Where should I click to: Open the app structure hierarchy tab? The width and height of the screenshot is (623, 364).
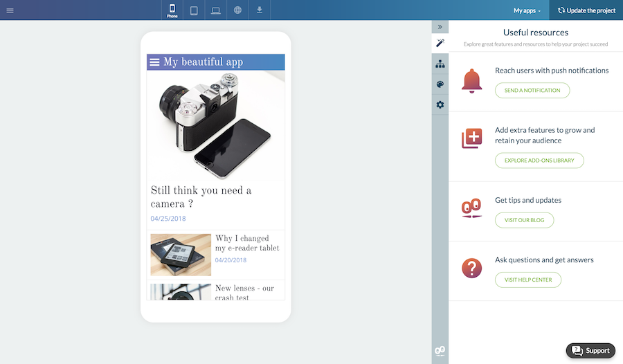click(440, 64)
